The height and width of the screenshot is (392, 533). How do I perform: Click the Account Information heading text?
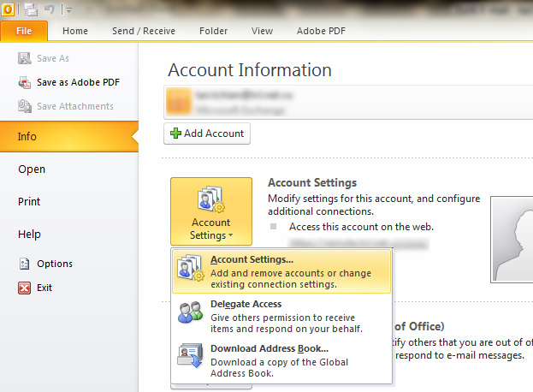[x=250, y=70]
